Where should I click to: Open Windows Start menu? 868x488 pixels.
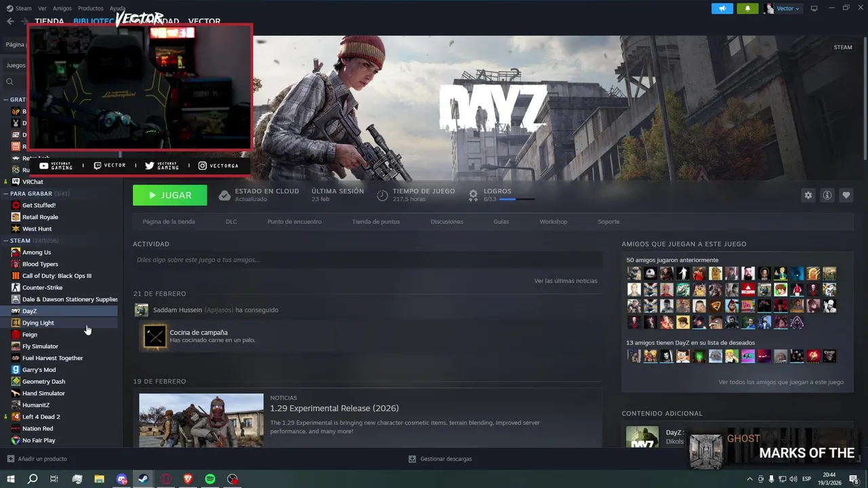pyautogui.click(x=11, y=479)
